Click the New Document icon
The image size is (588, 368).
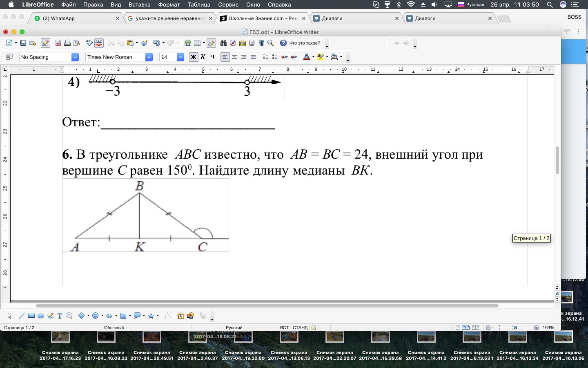[x=9, y=43]
